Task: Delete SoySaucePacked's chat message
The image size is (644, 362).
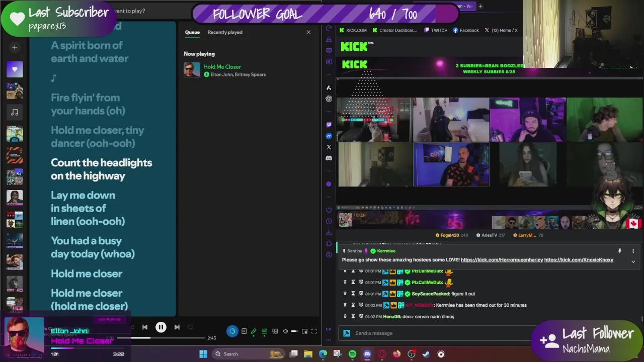Action: tap(345, 294)
